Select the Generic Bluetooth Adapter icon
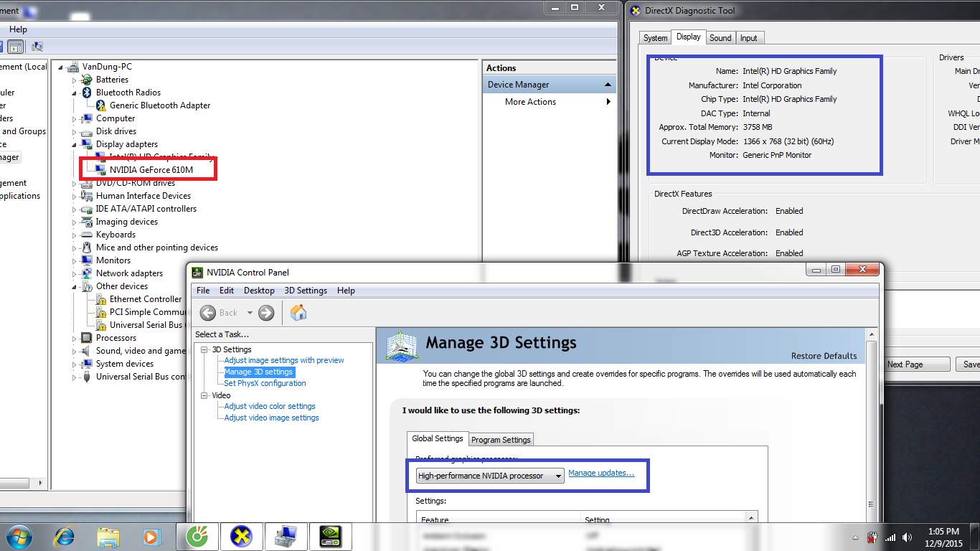Viewport: 980px width, 551px height. (100, 105)
